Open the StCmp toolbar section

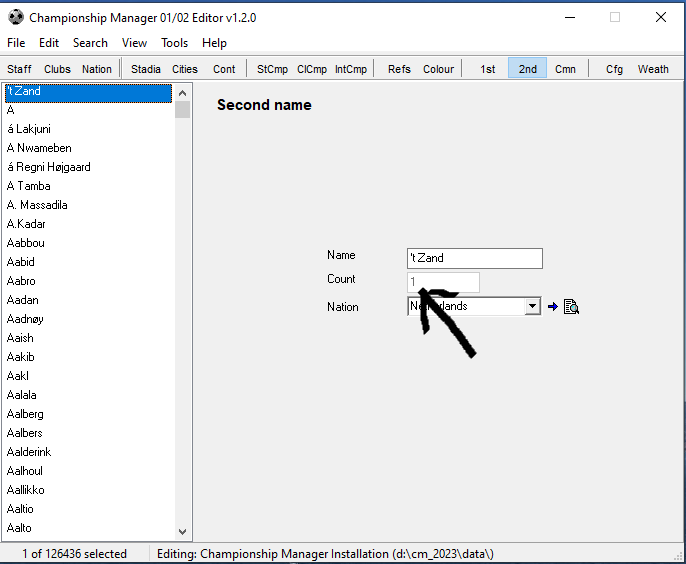pos(272,69)
